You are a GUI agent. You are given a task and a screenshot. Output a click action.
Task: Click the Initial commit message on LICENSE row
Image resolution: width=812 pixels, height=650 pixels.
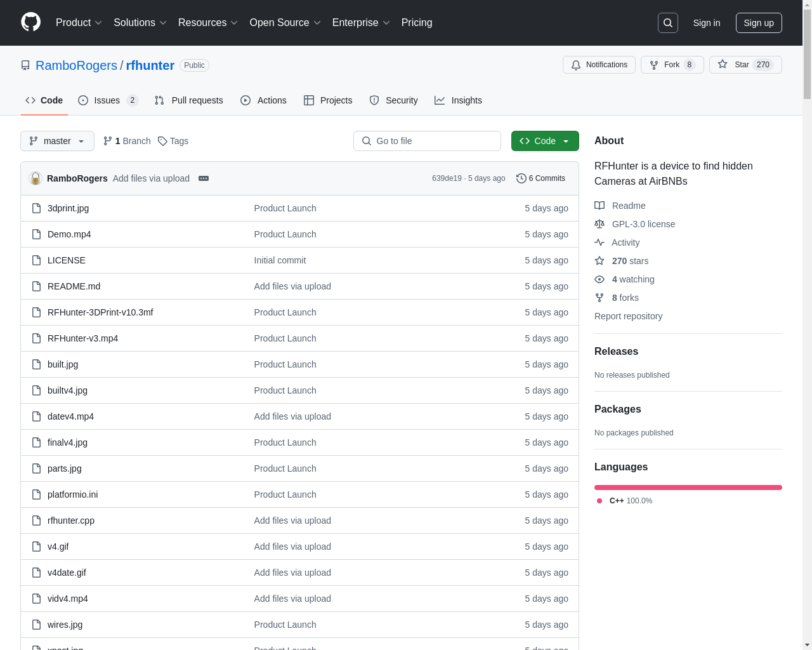click(x=280, y=260)
